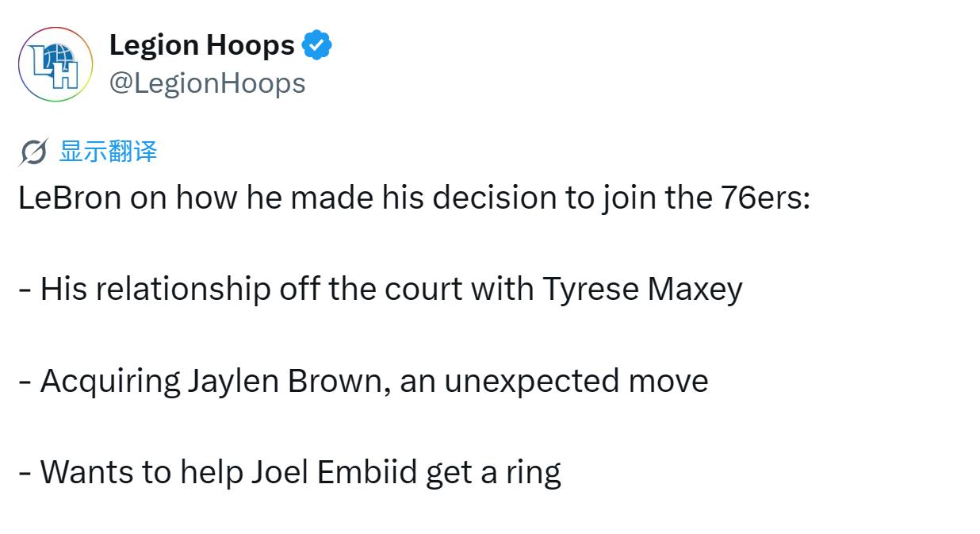This screenshot has height=534, width=980.
Task: Select the line about Joel Embiid's ring
Action: click(x=289, y=472)
